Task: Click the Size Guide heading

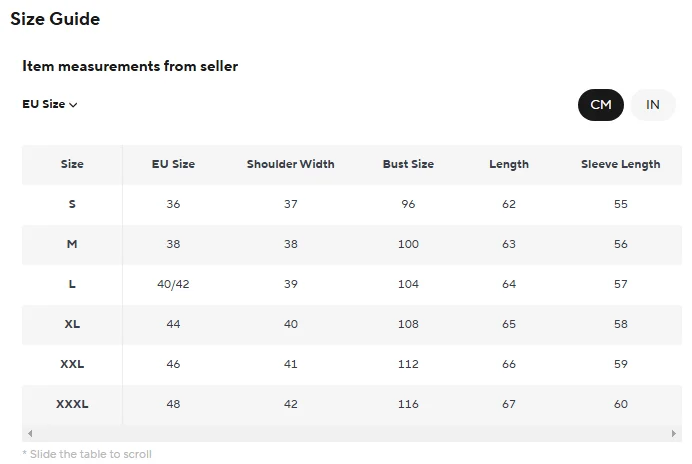Action: point(55,19)
